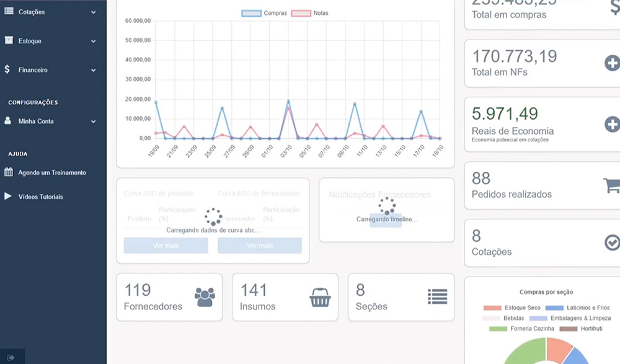Click the 03/10 Compras peak data point
The height and width of the screenshot is (364, 620).
point(288,101)
